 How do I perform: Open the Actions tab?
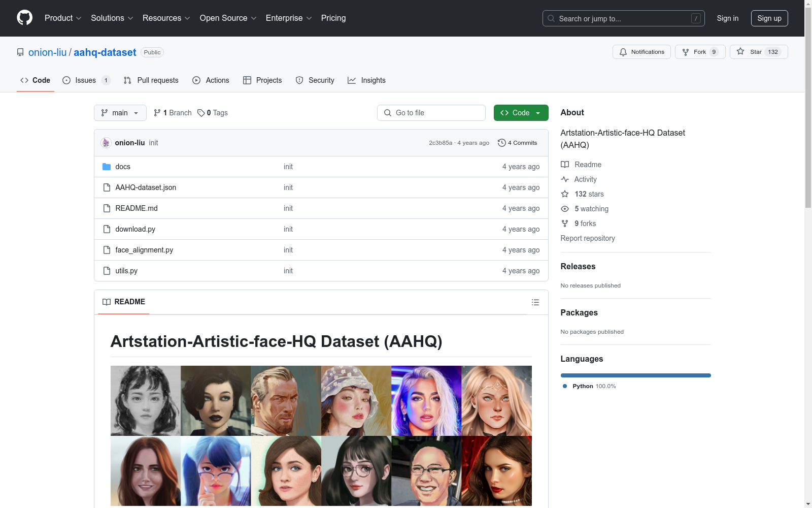(x=211, y=80)
